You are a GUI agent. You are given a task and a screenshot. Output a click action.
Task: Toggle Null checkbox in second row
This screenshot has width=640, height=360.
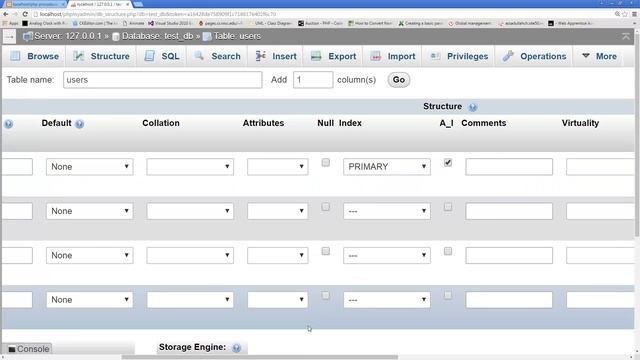(325, 207)
